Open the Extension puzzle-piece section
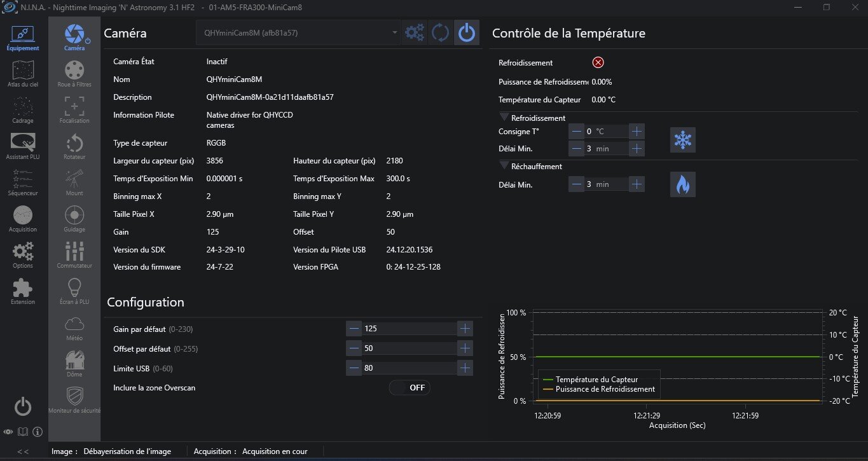The width and height of the screenshot is (868, 461). tap(23, 291)
